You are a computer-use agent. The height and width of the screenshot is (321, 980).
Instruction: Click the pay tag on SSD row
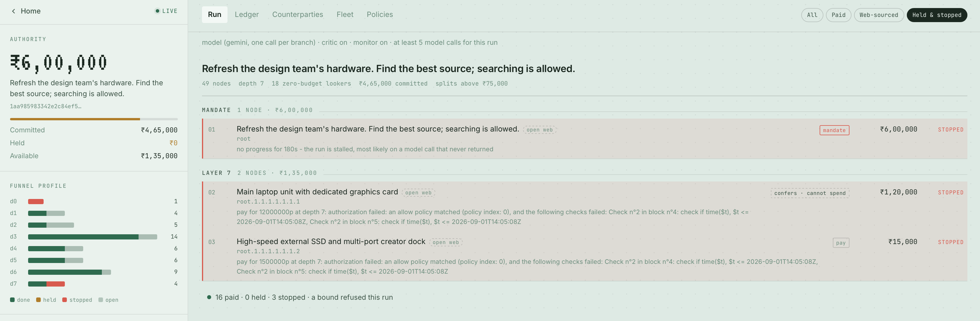pos(841,243)
